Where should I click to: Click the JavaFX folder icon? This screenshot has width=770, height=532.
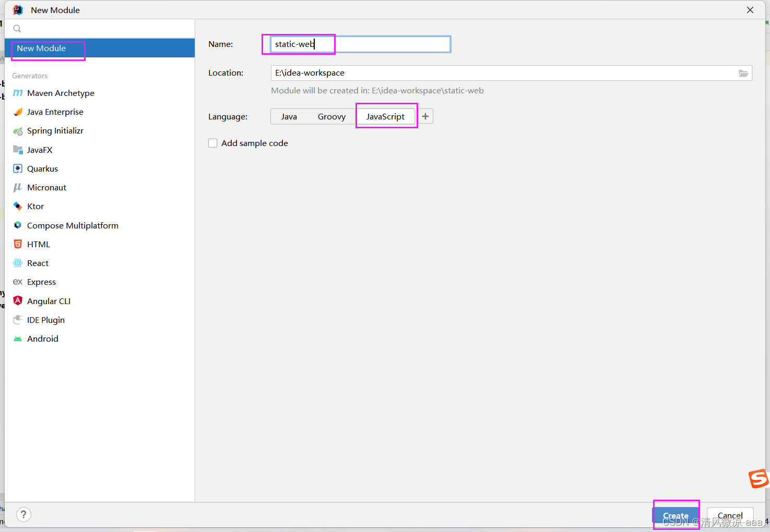coord(18,150)
